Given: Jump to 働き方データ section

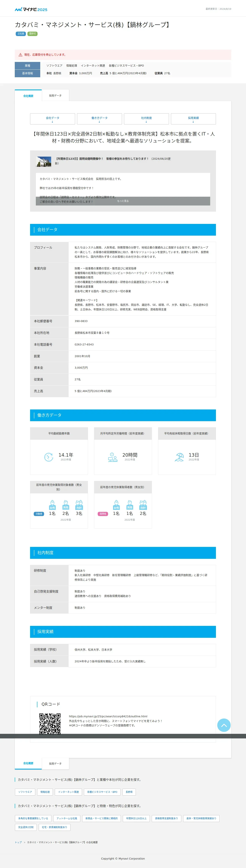Looking at the screenshot, I should (99, 119).
